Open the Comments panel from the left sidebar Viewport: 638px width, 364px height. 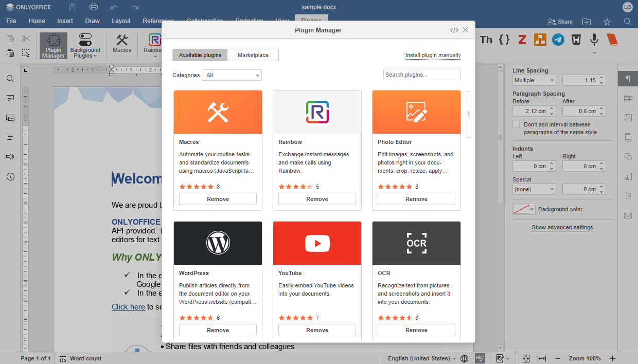10,98
